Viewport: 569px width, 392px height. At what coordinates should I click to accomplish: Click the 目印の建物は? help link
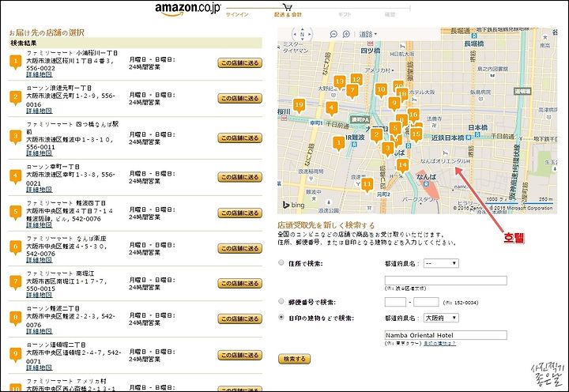[x=439, y=343]
